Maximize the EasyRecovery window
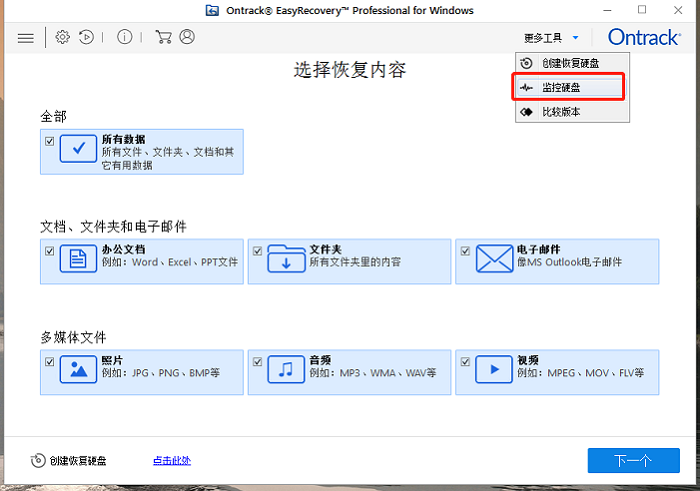Image resolution: width=700 pixels, height=491 pixels. click(642, 10)
